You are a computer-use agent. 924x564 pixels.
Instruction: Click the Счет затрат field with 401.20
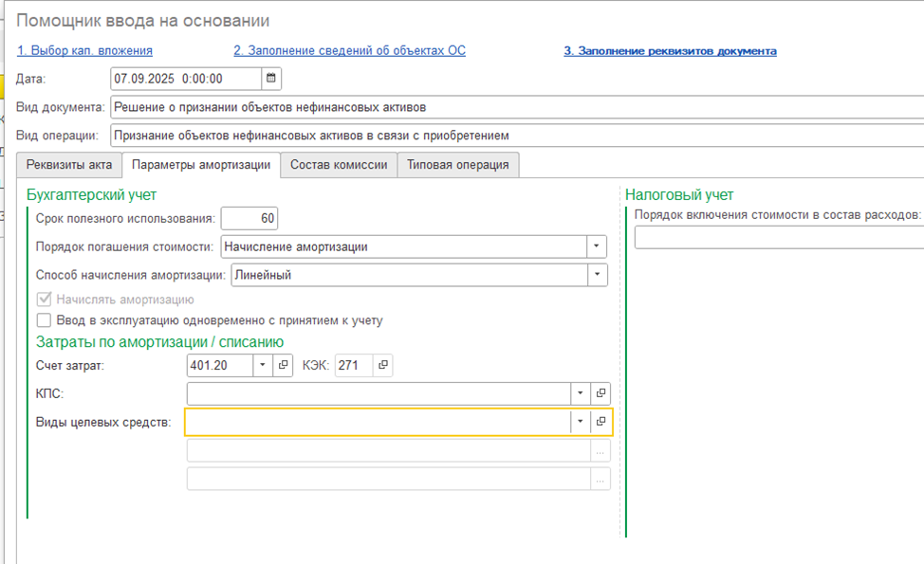tap(220, 365)
